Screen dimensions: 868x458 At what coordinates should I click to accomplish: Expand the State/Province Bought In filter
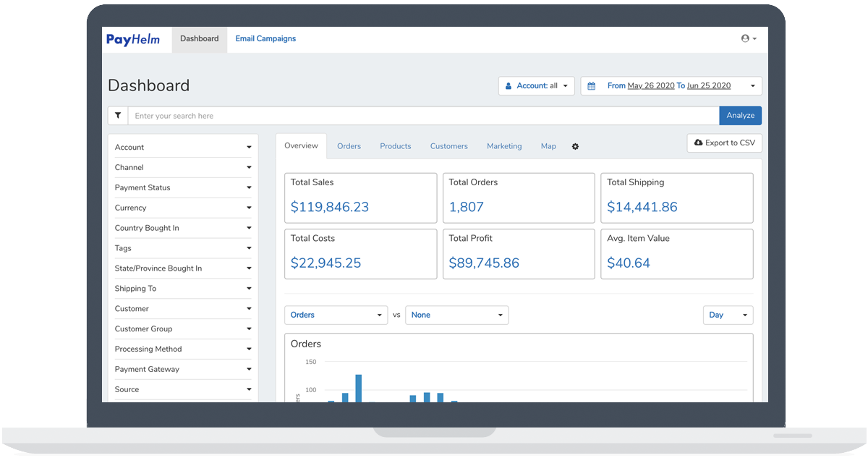pos(183,269)
